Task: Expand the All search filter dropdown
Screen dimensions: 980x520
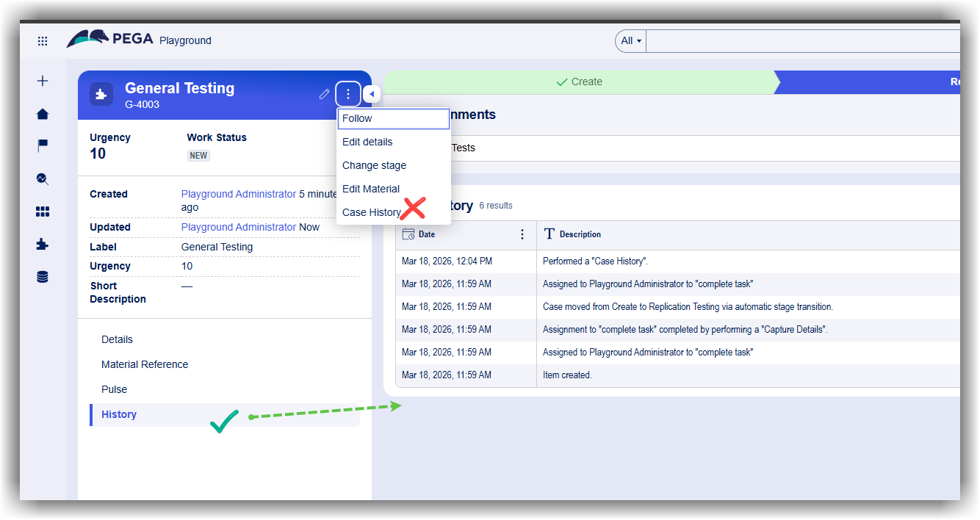Action: click(631, 41)
